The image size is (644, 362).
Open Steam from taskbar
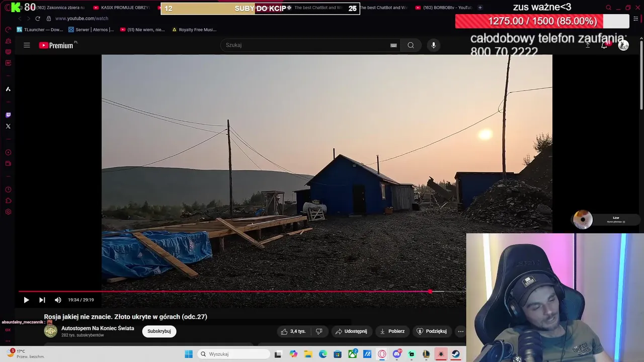point(456,354)
